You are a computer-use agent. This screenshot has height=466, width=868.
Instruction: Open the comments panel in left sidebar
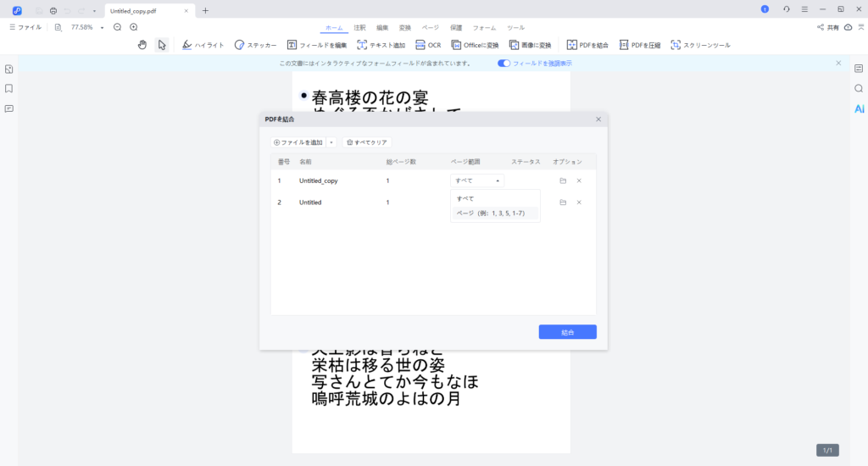click(8, 108)
